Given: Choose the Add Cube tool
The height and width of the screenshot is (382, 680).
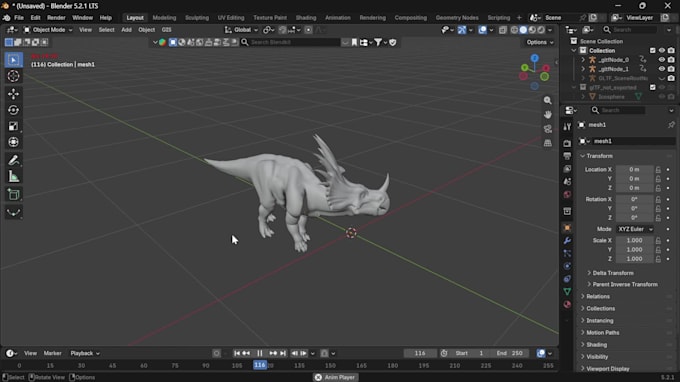Looking at the screenshot, I should point(13,194).
